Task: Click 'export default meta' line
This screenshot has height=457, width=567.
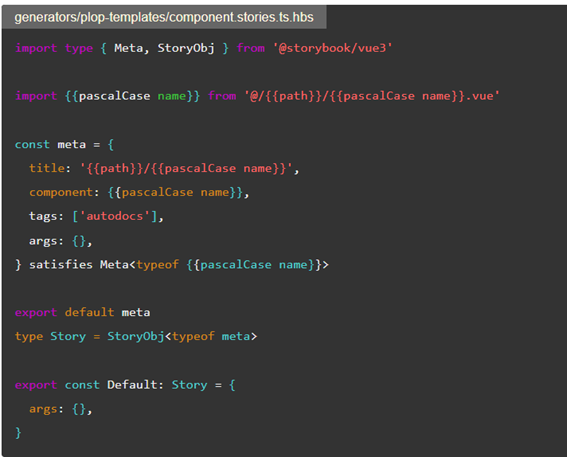Action: pyautogui.click(x=82, y=312)
